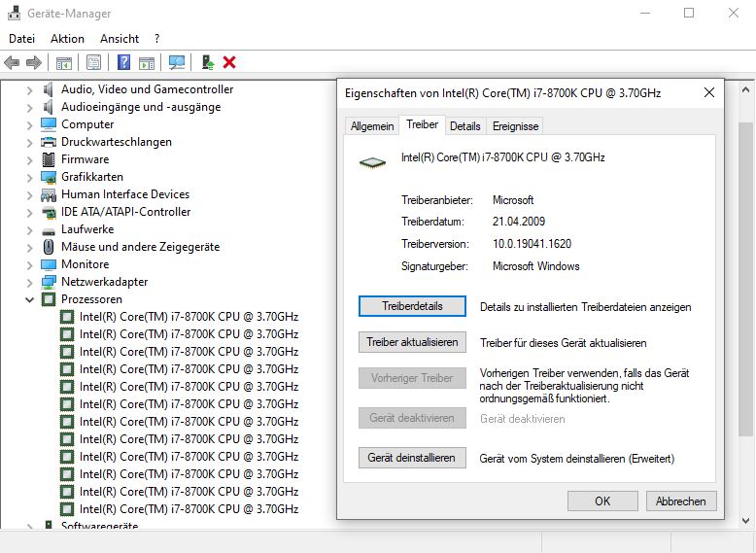Click the action pane toolbar icon
Image resolution: width=756 pixels, height=553 pixels.
(x=147, y=62)
